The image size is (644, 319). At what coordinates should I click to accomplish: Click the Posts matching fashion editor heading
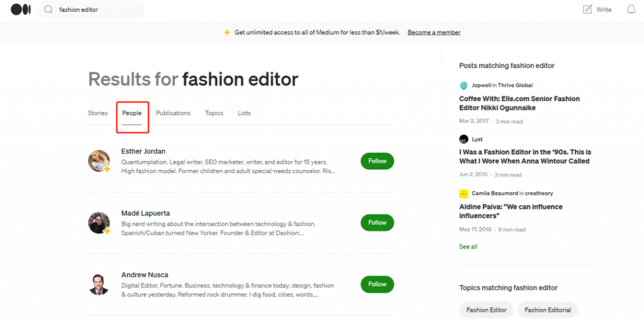pyautogui.click(x=507, y=65)
